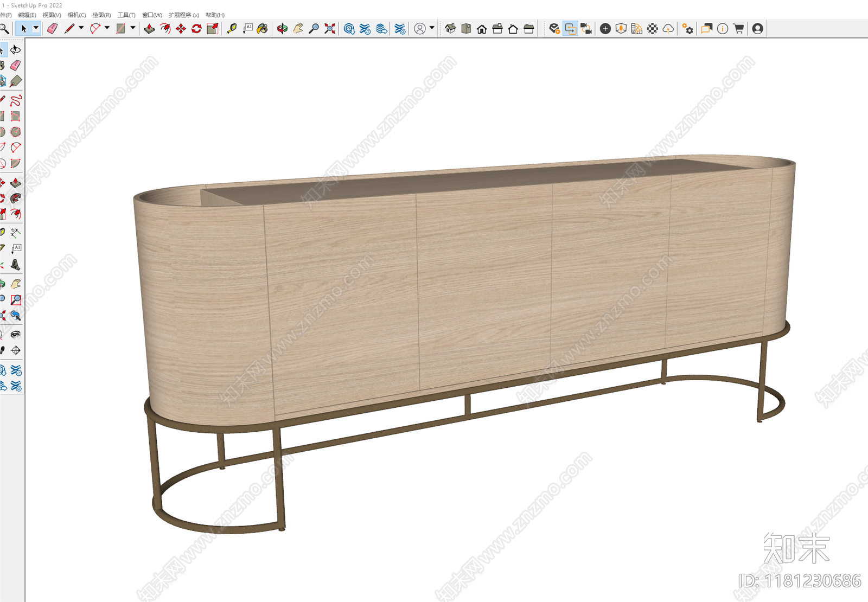Select the Move tool in top toolbar

(x=181, y=29)
